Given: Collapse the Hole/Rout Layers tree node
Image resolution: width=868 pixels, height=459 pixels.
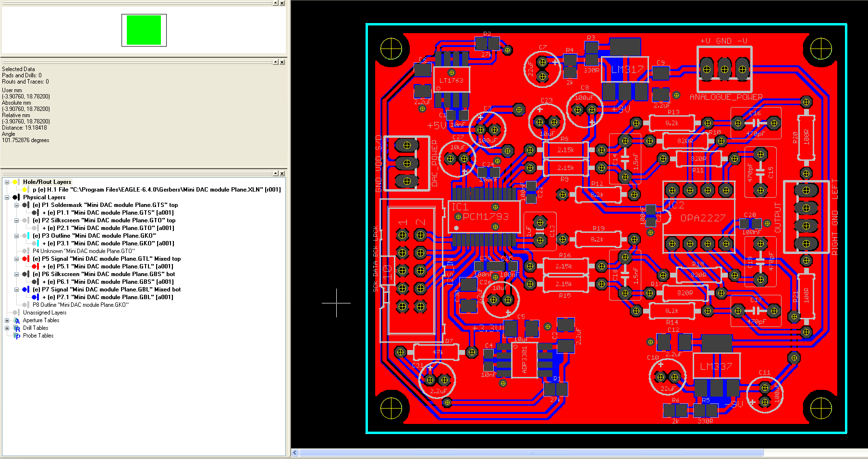Looking at the screenshot, I should [x=7, y=182].
